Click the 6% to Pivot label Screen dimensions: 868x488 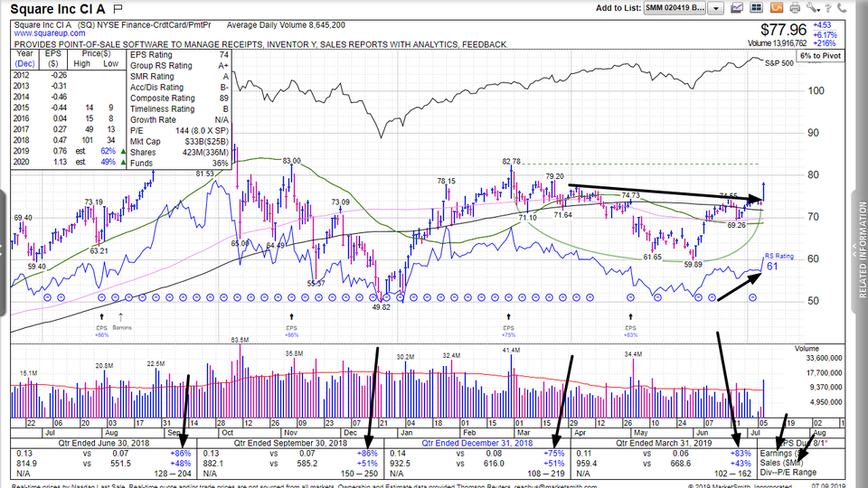pos(820,56)
